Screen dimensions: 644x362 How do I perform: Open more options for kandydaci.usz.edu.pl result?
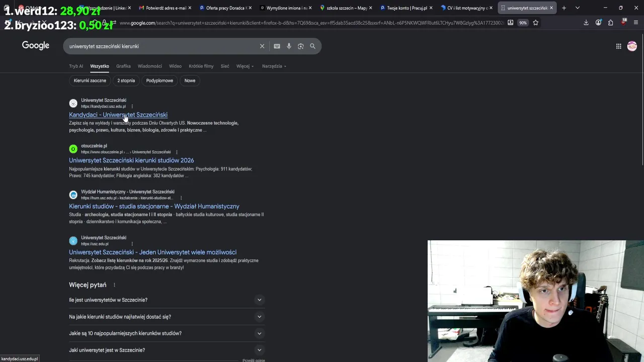[132, 106]
